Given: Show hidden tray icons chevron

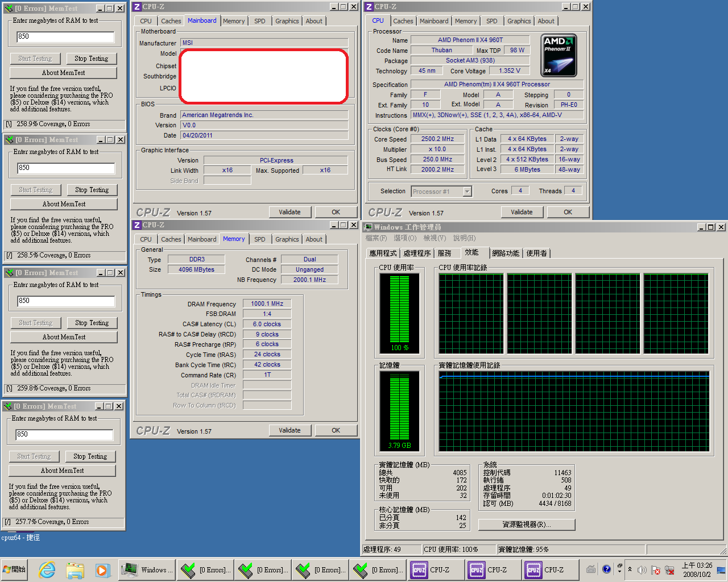Looking at the screenshot, I should pyautogui.click(x=629, y=569).
